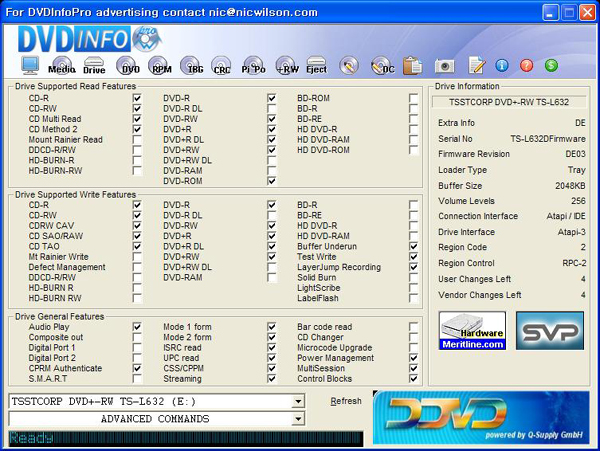Screen dimensions: 600x451
Task: Click the Buffer Size value 2048KB
Action: (x=570, y=186)
